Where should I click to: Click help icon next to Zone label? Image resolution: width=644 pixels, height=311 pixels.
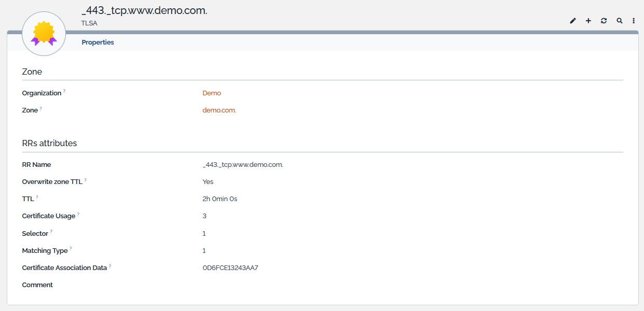(x=41, y=108)
